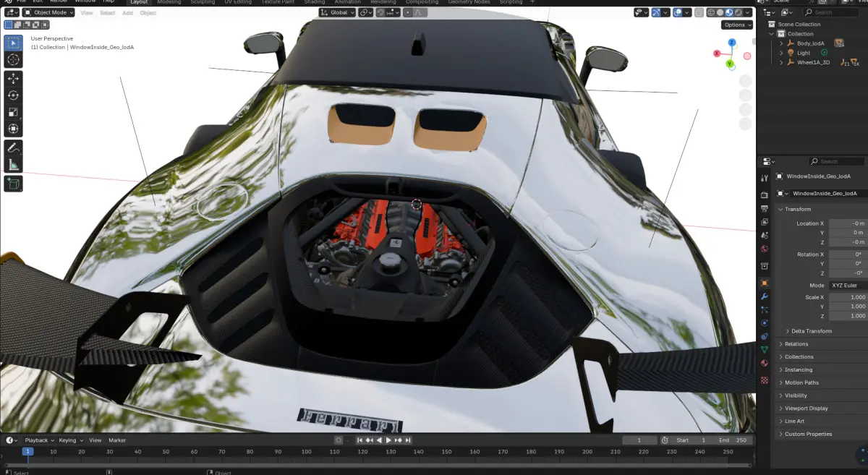Switch to material preview shading
This screenshot has height=475, width=868.
[729, 12]
